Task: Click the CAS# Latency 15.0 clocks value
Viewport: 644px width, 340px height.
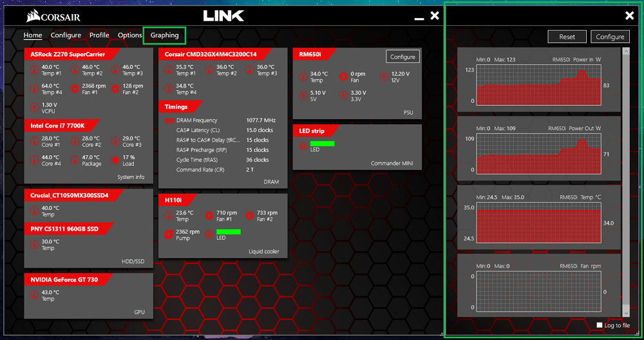Action: tap(260, 130)
